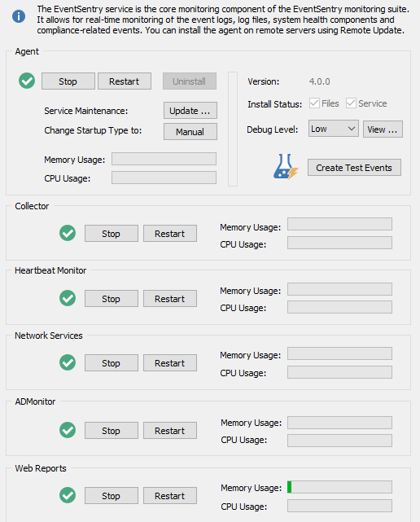This screenshot has width=420, height=522.
Task: Click the test flask lightning icon
Action: click(x=286, y=167)
